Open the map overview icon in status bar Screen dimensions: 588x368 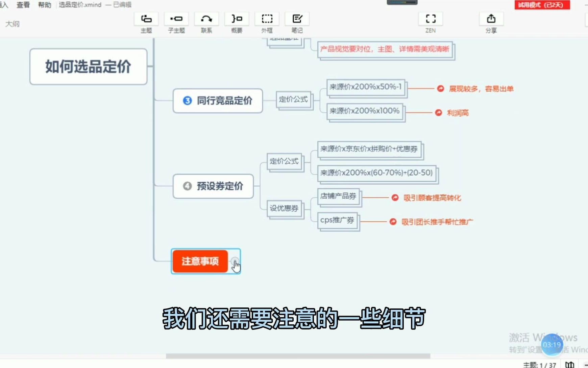coord(570,365)
